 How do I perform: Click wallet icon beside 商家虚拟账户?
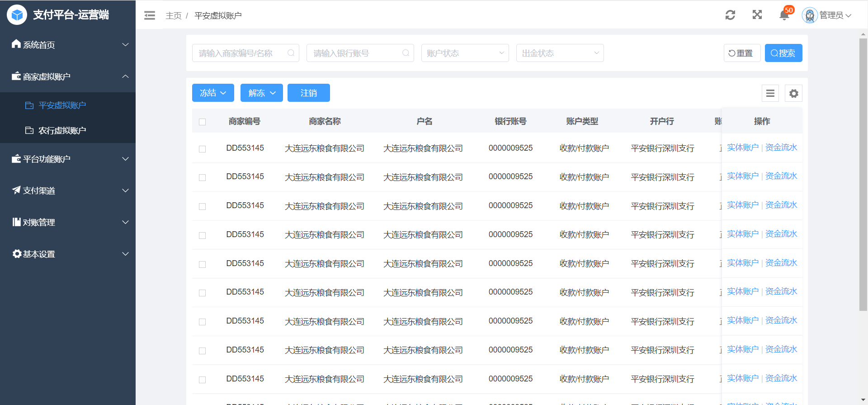[x=16, y=76]
